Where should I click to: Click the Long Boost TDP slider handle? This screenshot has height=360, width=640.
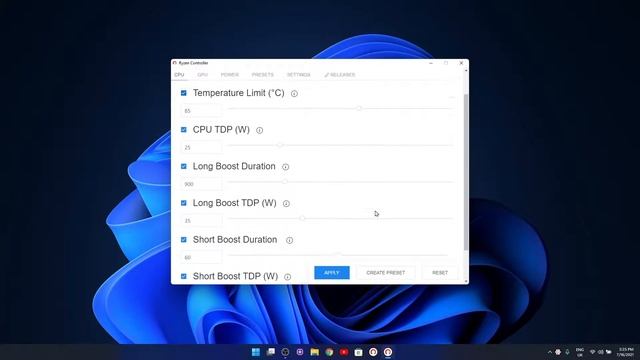click(302, 218)
